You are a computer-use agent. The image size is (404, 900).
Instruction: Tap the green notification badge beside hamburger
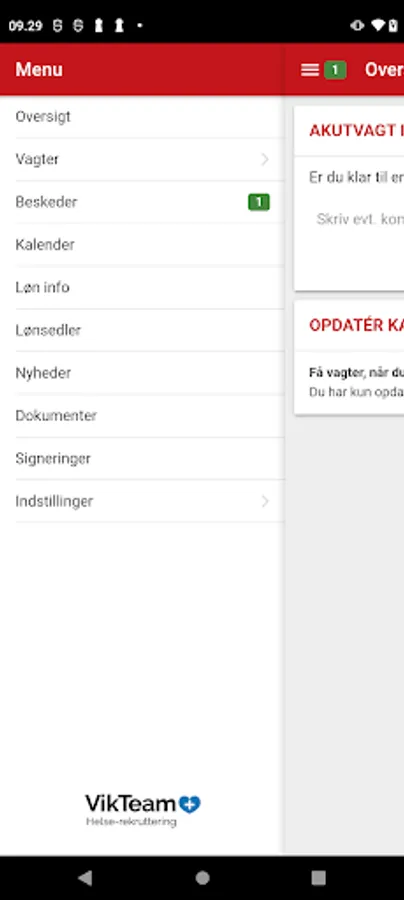click(335, 70)
